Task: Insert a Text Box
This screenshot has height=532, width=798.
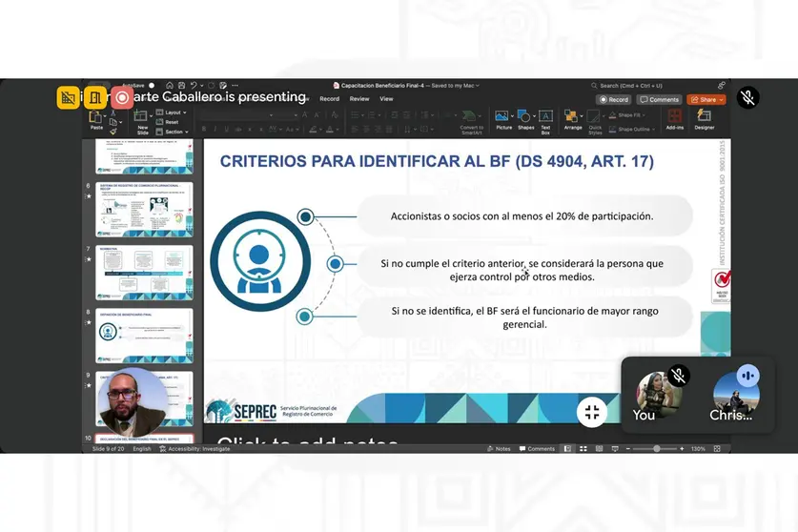Action: [545, 121]
